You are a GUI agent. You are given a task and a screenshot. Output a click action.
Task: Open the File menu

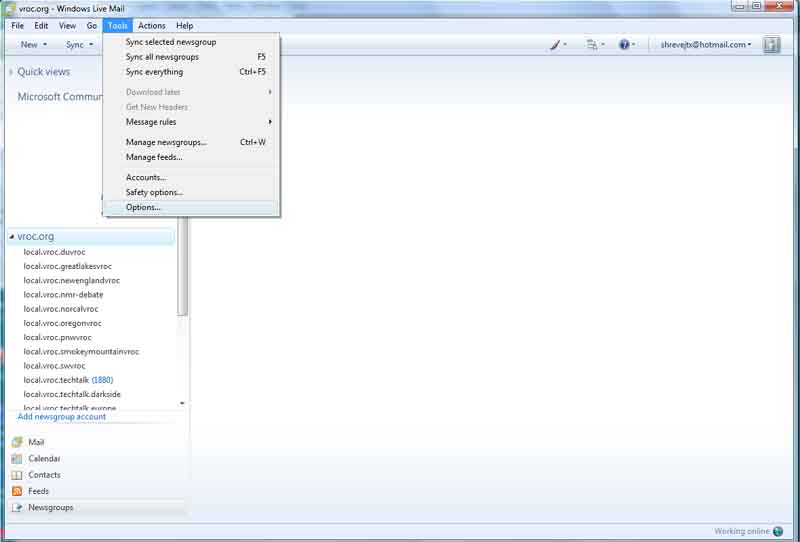click(x=17, y=26)
